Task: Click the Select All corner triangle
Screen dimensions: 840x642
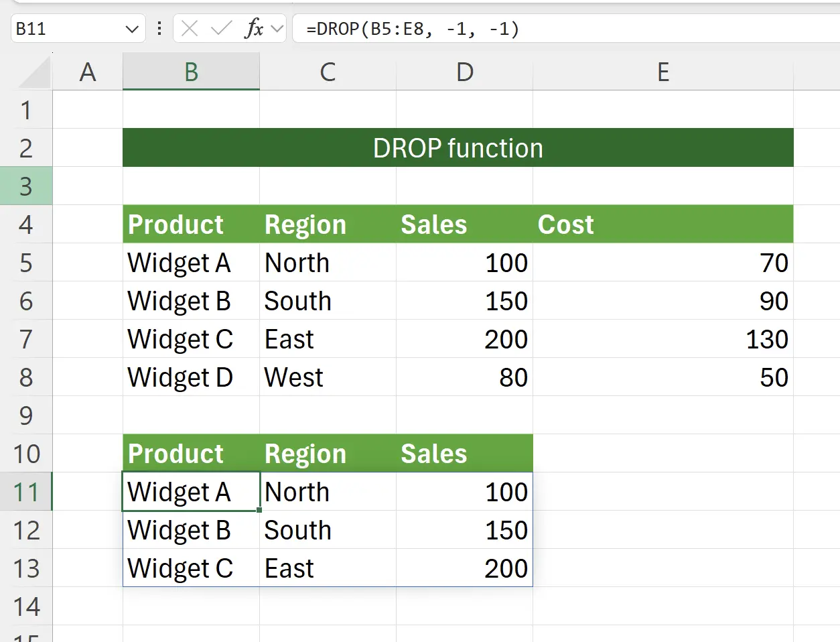Action: coord(27,72)
